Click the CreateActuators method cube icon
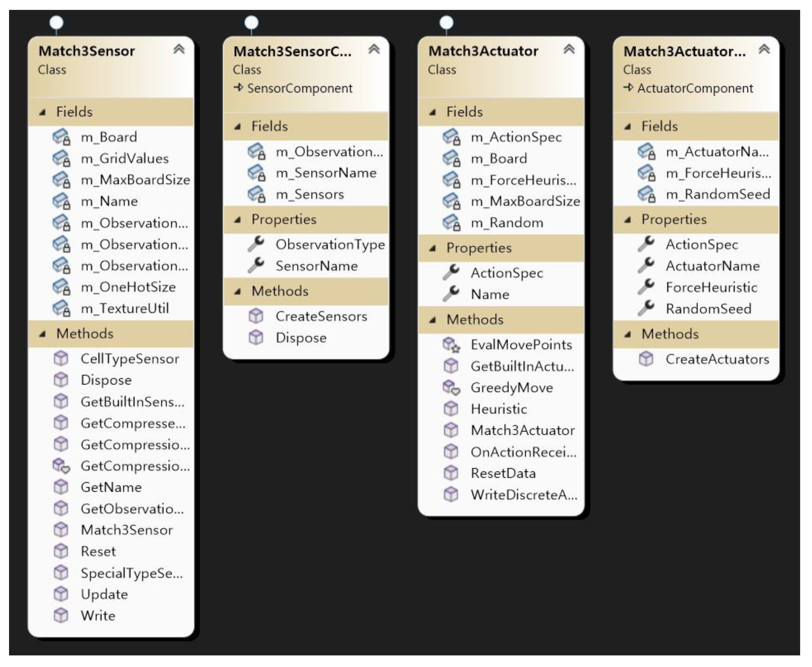812x667 pixels. [646, 359]
